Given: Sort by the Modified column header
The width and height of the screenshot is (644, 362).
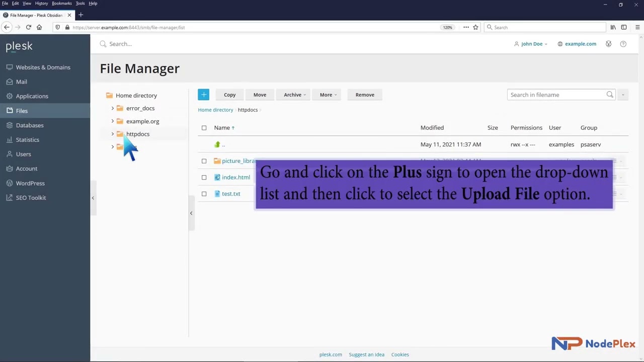Looking at the screenshot, I should [432, 128].
